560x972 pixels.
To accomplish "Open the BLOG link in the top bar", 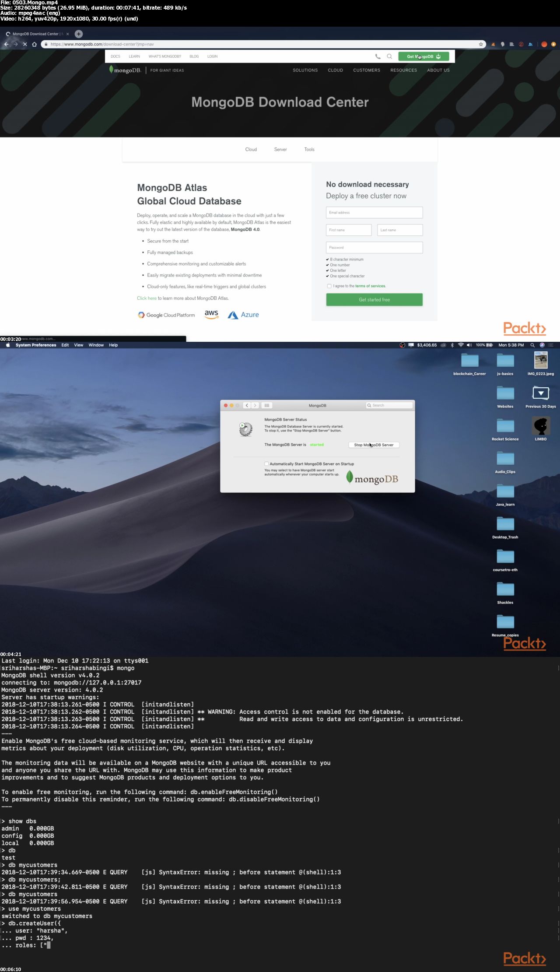I will click(x=194, y=56).
